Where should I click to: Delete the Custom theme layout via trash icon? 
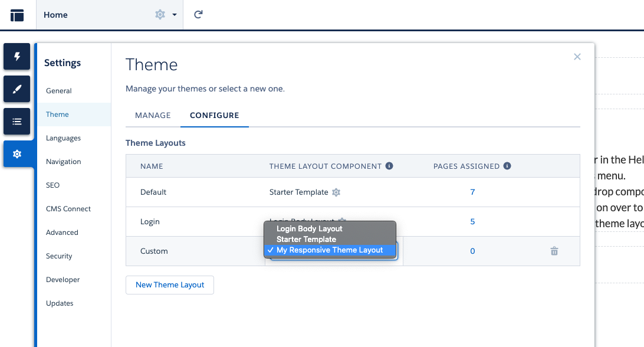pos(554,251)
